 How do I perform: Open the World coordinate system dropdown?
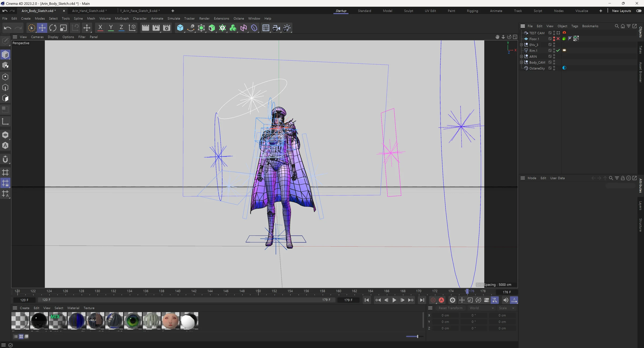(x=481, y=308)
